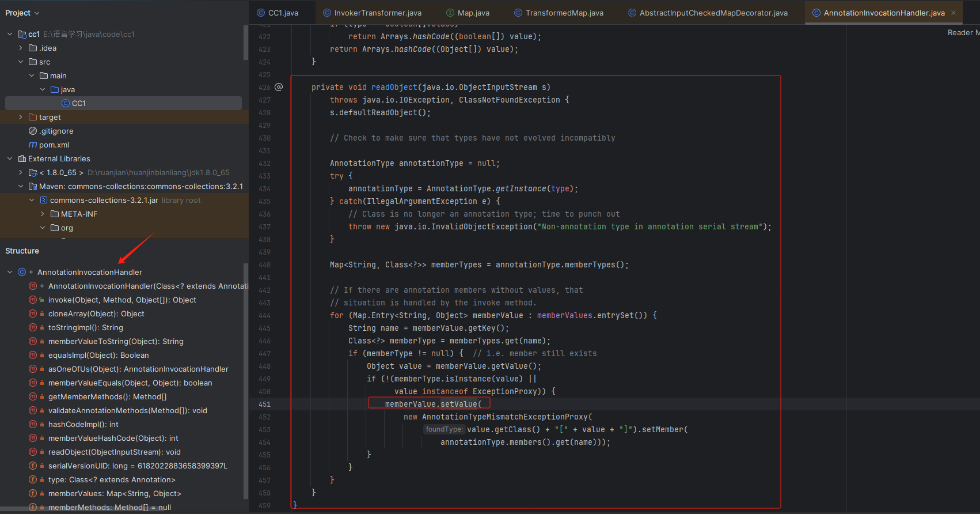980x514 pixels.
Task: Click the Project tree vertical scrollbar
Action: coord(246,43)
